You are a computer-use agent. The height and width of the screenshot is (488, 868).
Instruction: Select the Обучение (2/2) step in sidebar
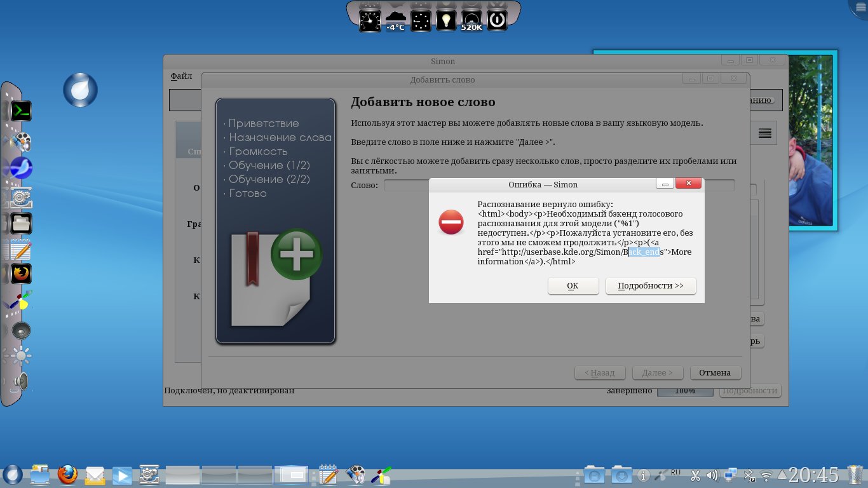269,179
